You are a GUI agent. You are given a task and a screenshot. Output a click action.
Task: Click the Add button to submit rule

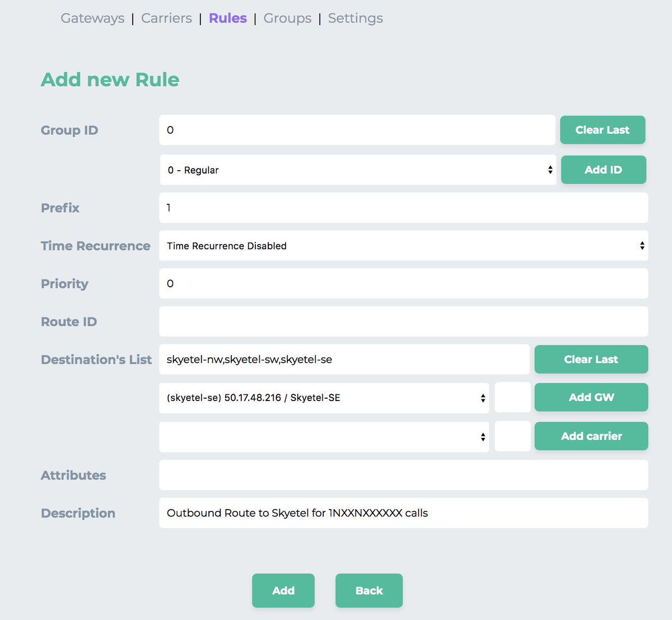click(283, 590)
